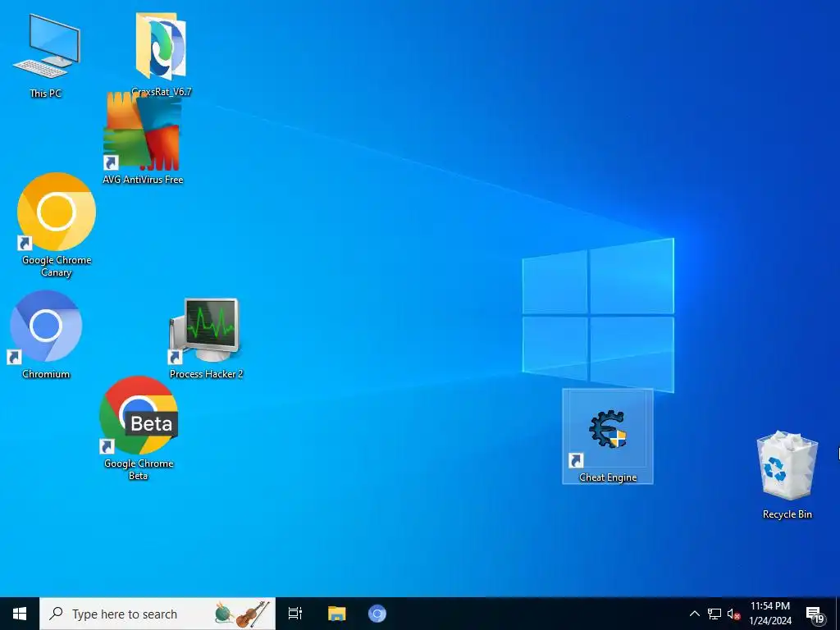Open the network status tray icon
This screenshot has height=630, width=840.
point(714,614)
